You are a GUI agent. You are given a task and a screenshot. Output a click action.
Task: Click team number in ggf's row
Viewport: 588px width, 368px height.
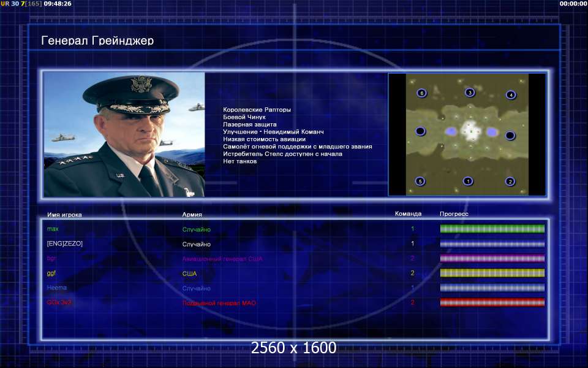click(412, 273)
